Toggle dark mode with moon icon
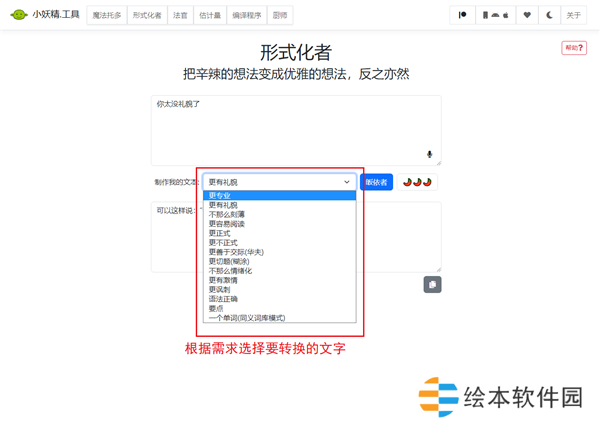Image resolution: width=600 pixels, height=423 pixels. [x=549, y=15]
